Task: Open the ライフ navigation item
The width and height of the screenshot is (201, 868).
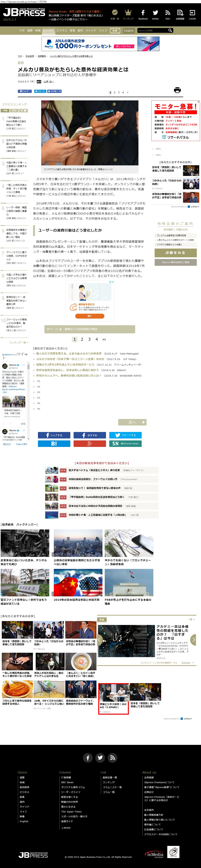Action: click(103, 30)
